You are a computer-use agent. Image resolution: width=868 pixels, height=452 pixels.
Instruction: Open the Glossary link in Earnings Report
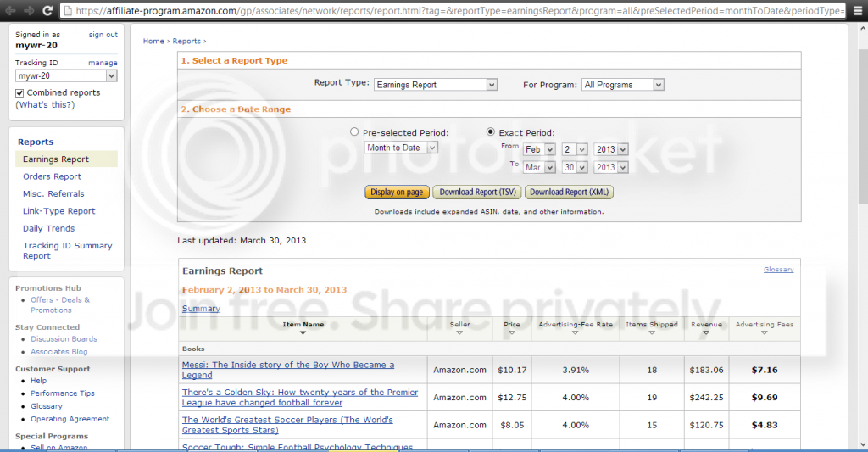(x=778, y=269)
